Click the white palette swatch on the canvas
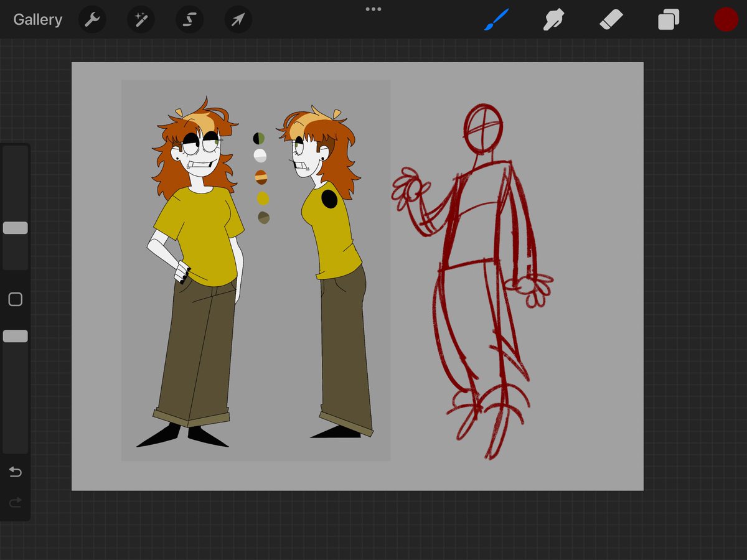Screen dimensions: 747x560 click(260, 156)
